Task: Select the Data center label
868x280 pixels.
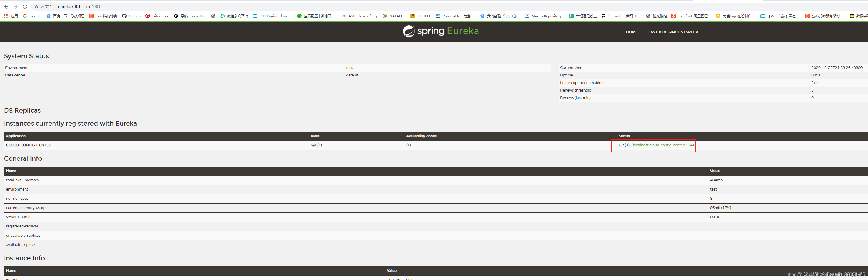Action: (x=15, y=75)
